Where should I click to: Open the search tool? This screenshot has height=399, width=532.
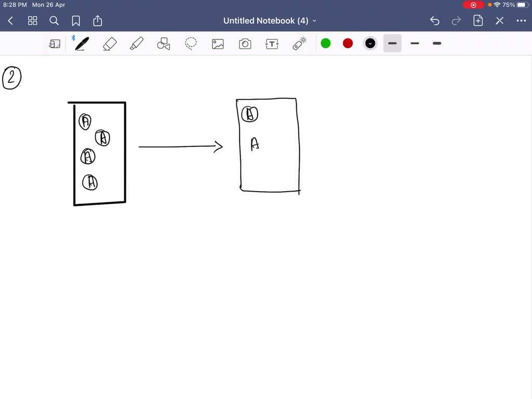(54, 21)
